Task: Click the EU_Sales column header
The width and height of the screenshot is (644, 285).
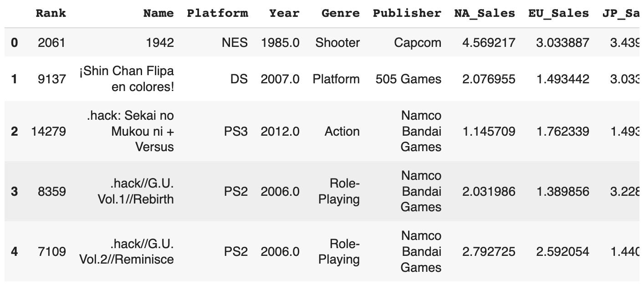Action: pos(558,13)
